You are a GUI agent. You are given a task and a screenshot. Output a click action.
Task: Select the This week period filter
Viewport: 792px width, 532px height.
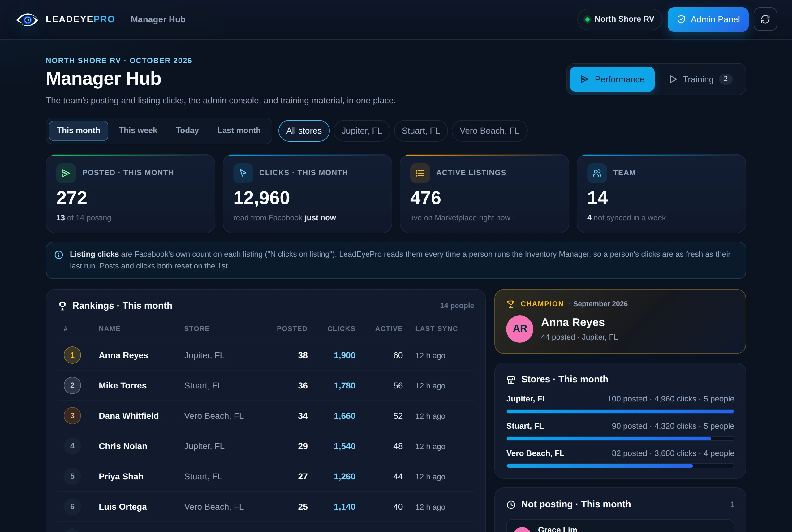pyautogui.click(x=138, y=131)
